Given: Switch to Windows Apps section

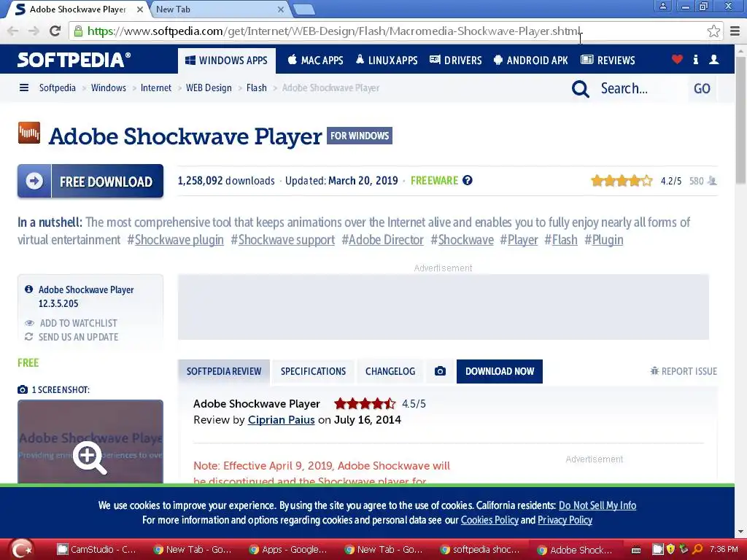Looking at the screenshot, I should 226,61.
